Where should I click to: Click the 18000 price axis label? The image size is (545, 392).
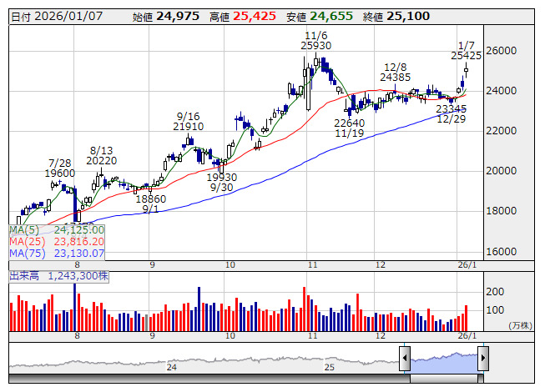502,211
